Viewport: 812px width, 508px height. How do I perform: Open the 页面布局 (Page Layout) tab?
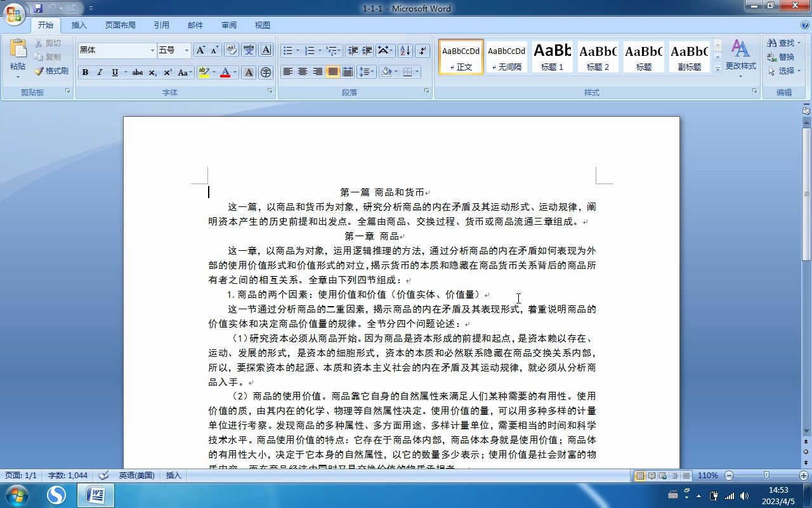(x=121, y=25)
